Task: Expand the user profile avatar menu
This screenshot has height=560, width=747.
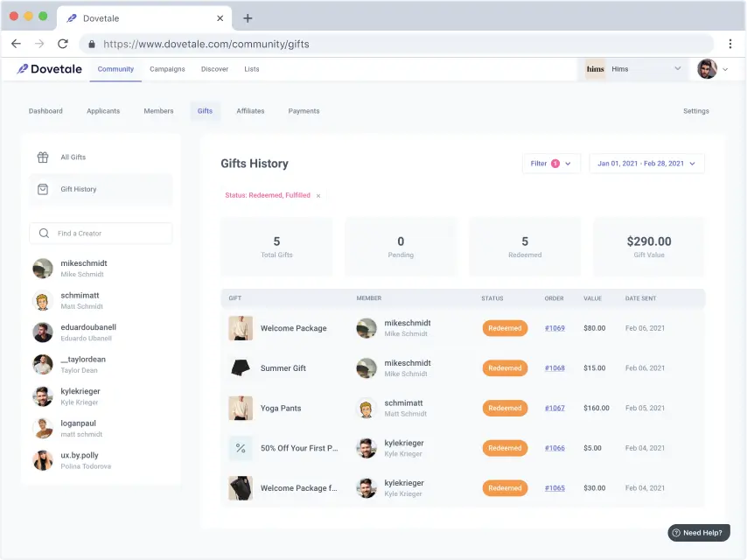Action: tap(712, 69)
